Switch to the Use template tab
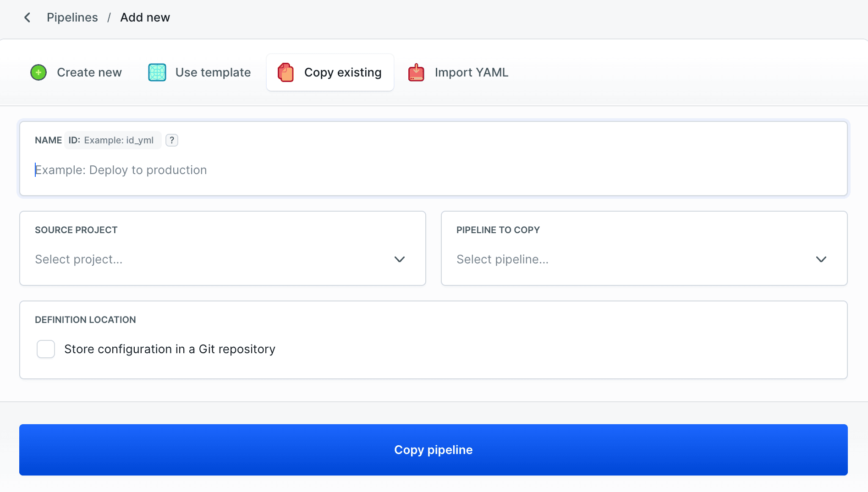Image resolution: width=868 pixels, height=492 pixels. tap(212, 72)
